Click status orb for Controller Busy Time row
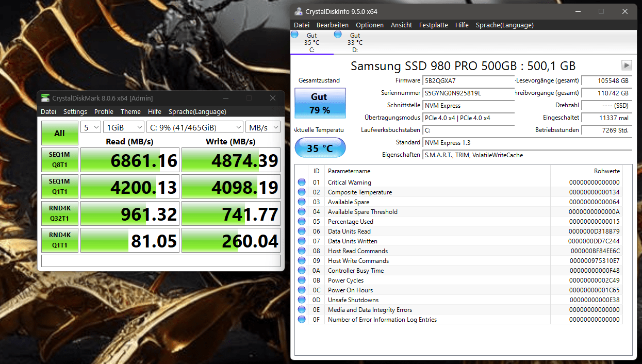Image resolution: width=642 pixels, height=364 pixels. coord(302,270)
